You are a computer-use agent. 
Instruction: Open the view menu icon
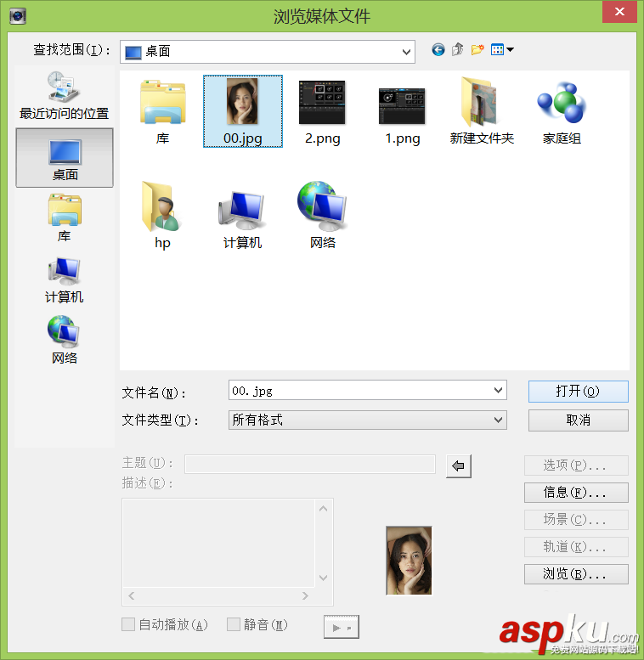click(x=502, y=49)
